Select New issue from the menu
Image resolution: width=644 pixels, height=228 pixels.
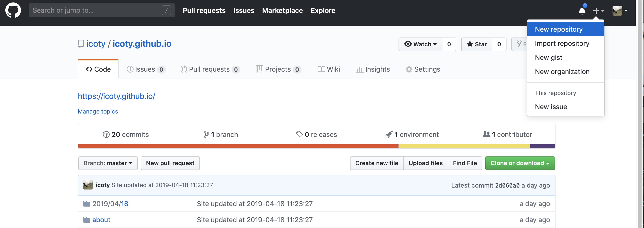[x=566, y=107]
